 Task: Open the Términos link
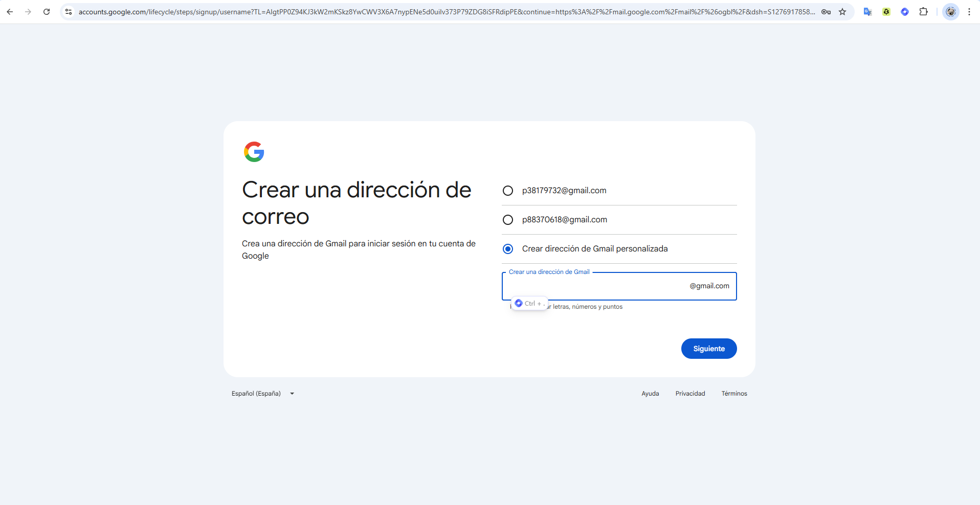click(x=734, y=394)
